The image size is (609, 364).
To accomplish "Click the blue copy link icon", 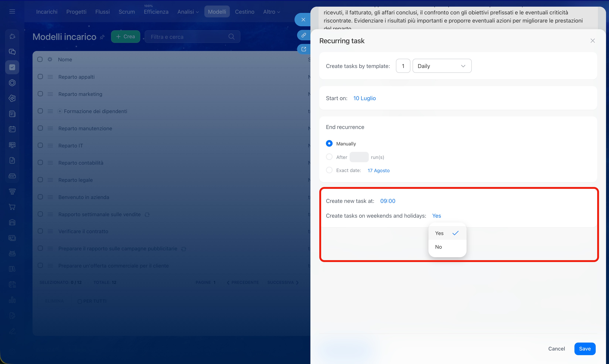I will tap(304, 35).
